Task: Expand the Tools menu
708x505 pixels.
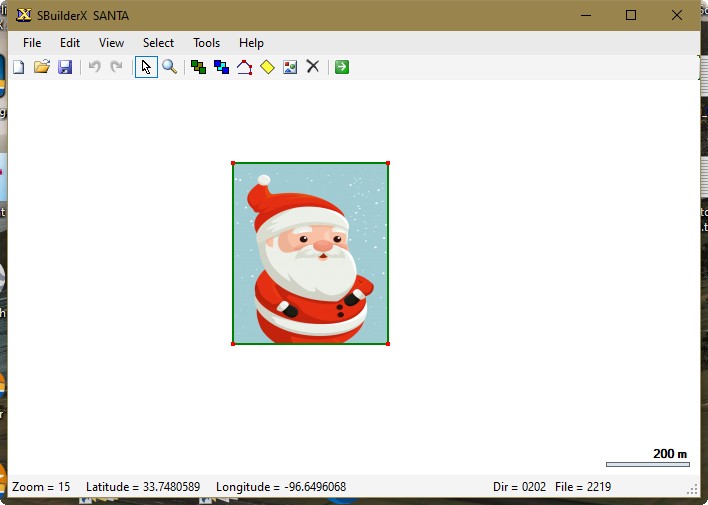Action: (x=206, y=43)
